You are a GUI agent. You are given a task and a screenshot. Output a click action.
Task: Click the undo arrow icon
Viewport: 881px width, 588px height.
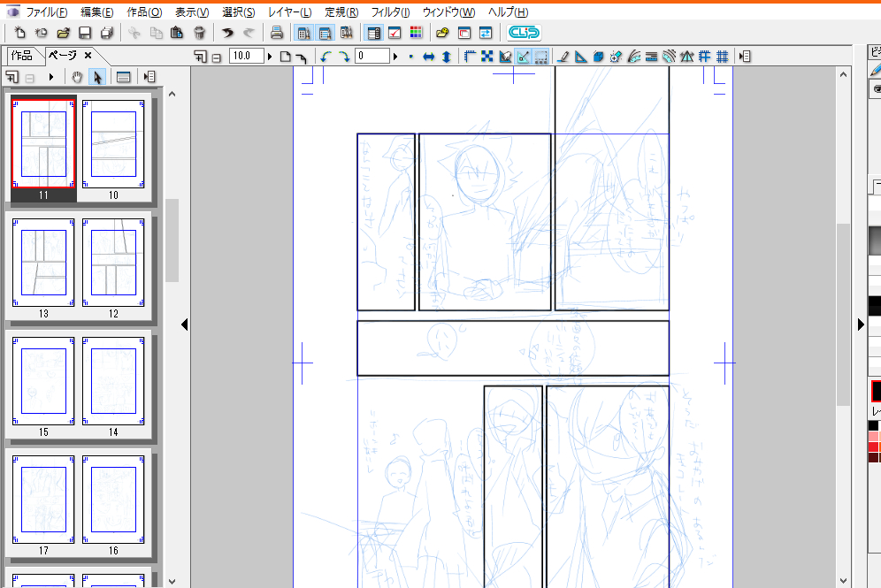click(227, 33)
